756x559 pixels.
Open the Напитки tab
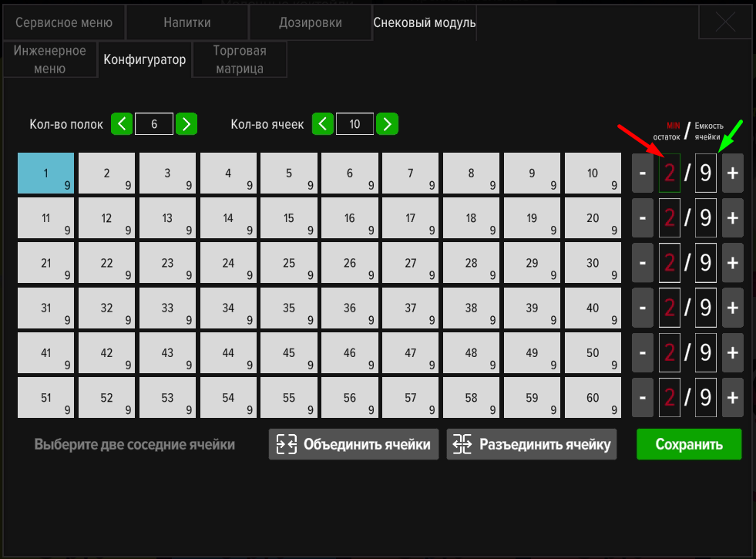(186, 23)
